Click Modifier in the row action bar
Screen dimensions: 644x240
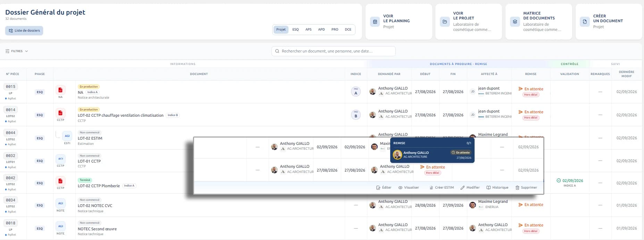click(470, 188)
